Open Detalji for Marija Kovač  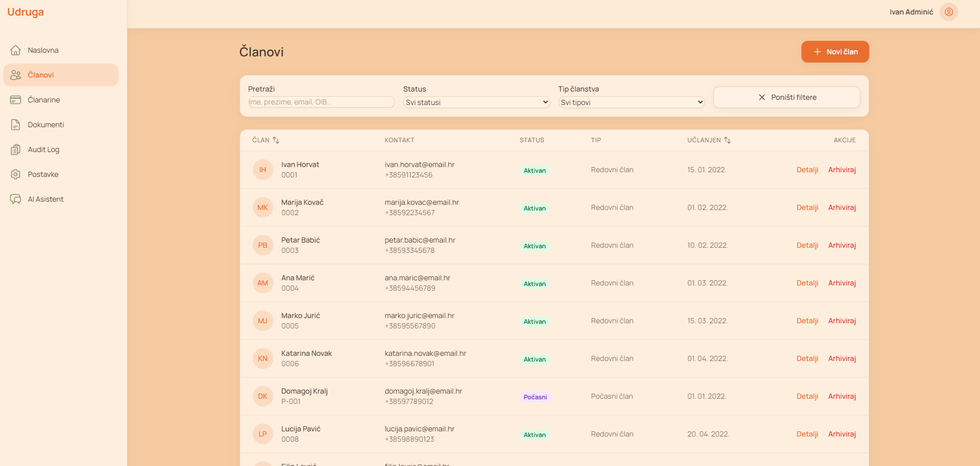tap(807, 207)
